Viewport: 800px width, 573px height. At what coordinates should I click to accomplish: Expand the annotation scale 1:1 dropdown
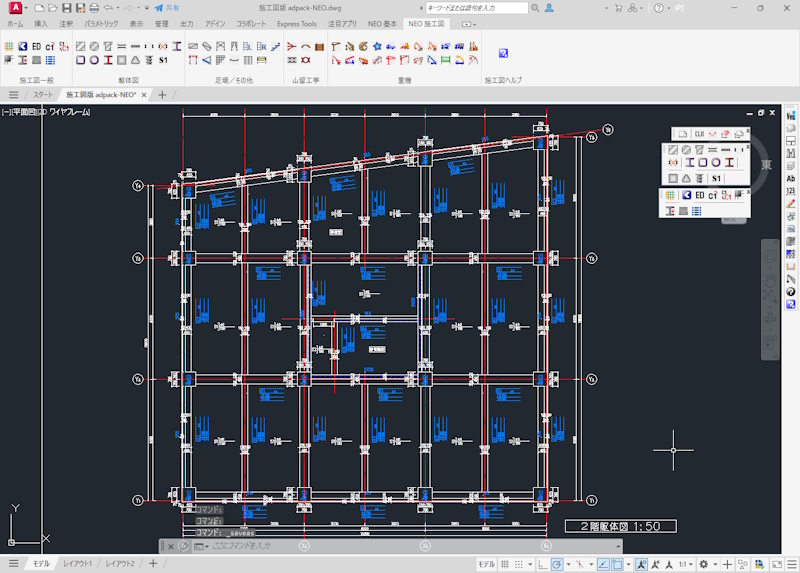coord(686,564)
